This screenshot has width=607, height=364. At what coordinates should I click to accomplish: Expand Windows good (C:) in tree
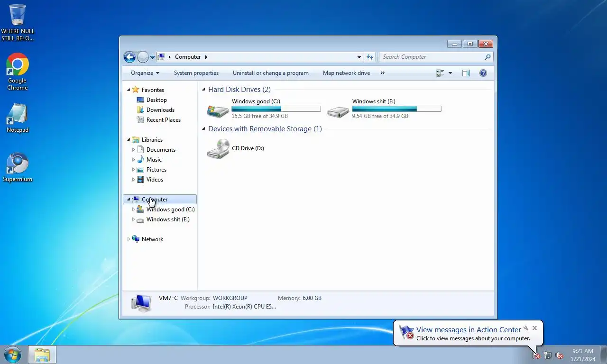(x=133, y=209)
